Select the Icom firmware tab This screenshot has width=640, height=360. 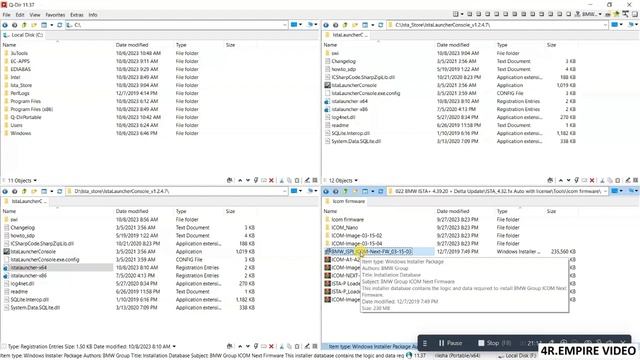345,201
